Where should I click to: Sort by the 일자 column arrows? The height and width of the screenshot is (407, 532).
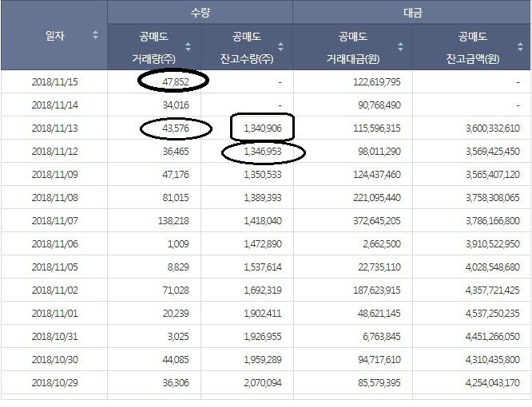click(x=95, y=35)
